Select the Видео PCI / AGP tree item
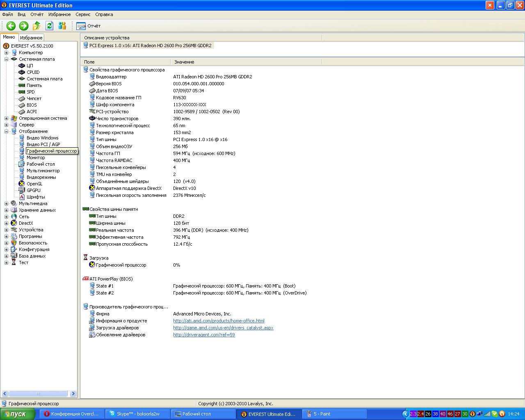 click(43, 144)
